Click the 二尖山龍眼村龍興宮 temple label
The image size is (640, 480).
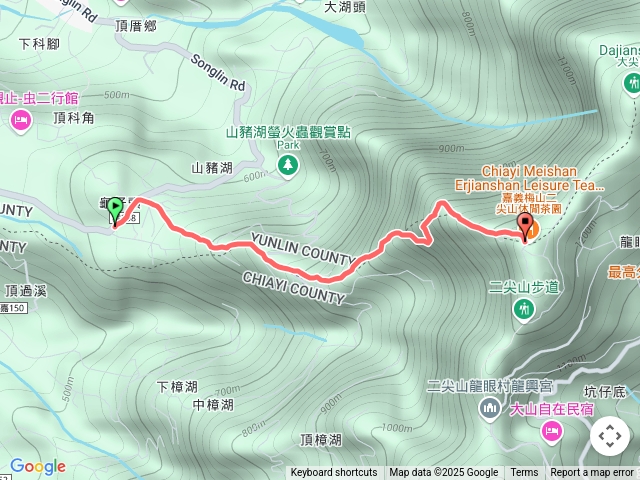pos(490,386)
